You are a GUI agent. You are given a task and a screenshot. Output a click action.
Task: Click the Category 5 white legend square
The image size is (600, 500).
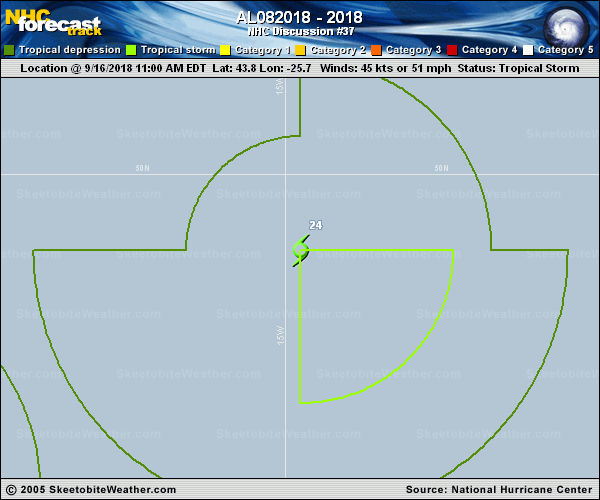[x=527, y=50]
